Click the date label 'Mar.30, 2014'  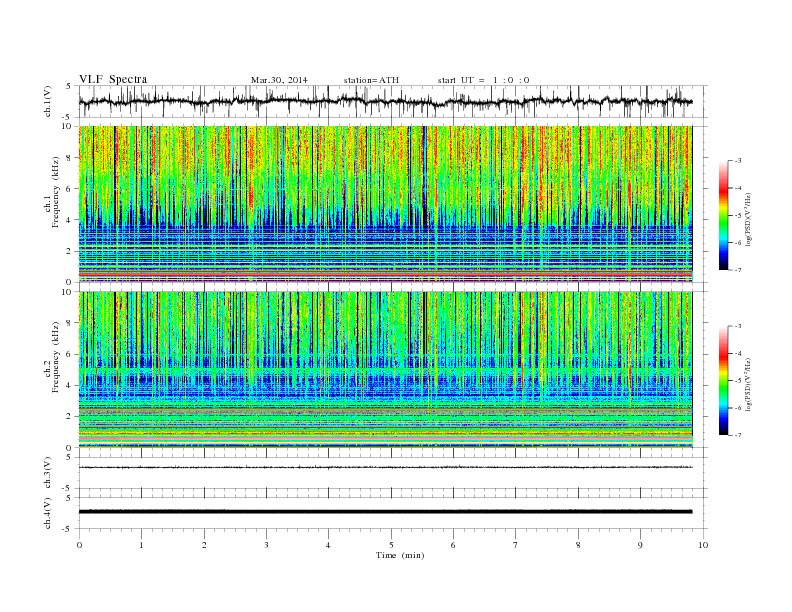click(x=279, y=80)
